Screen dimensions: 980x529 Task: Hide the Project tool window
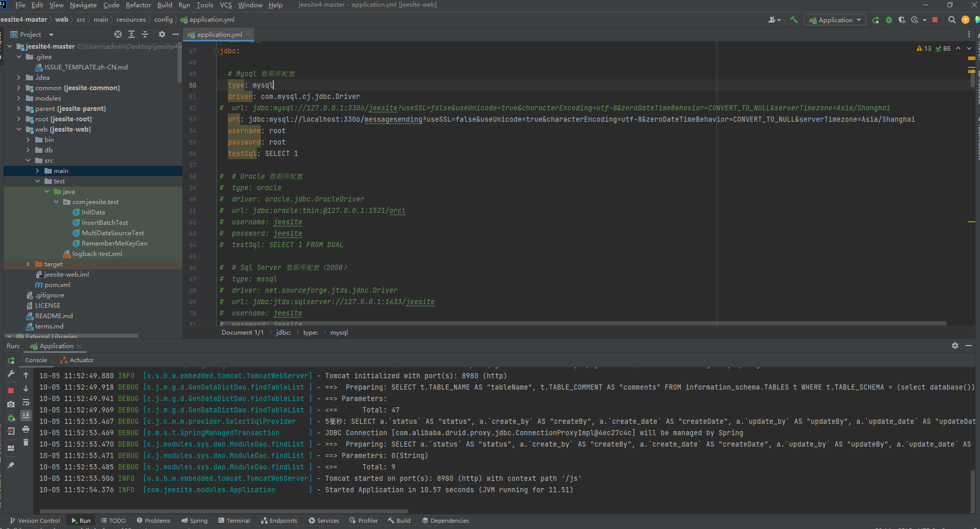click(x=175, y=34)
